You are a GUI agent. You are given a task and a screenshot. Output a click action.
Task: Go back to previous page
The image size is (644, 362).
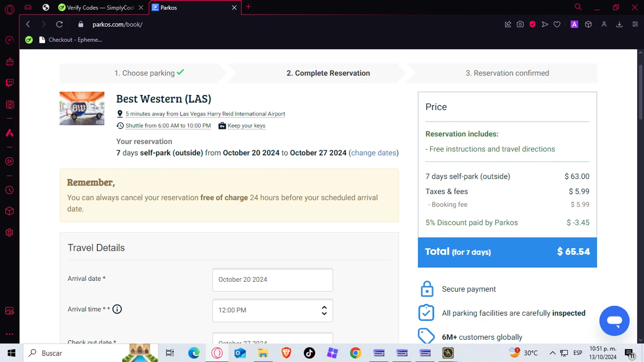pyautogui.click(x=28, y=24)
